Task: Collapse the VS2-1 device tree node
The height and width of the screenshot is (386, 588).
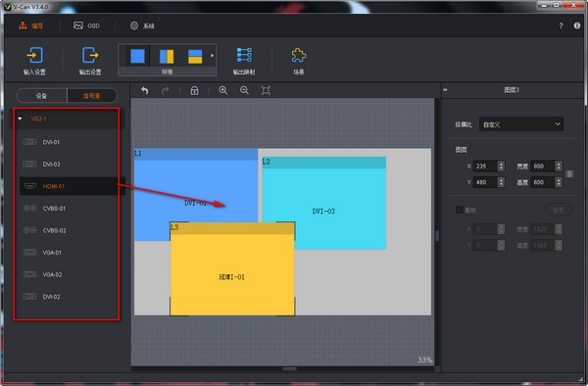Action: 20,119
